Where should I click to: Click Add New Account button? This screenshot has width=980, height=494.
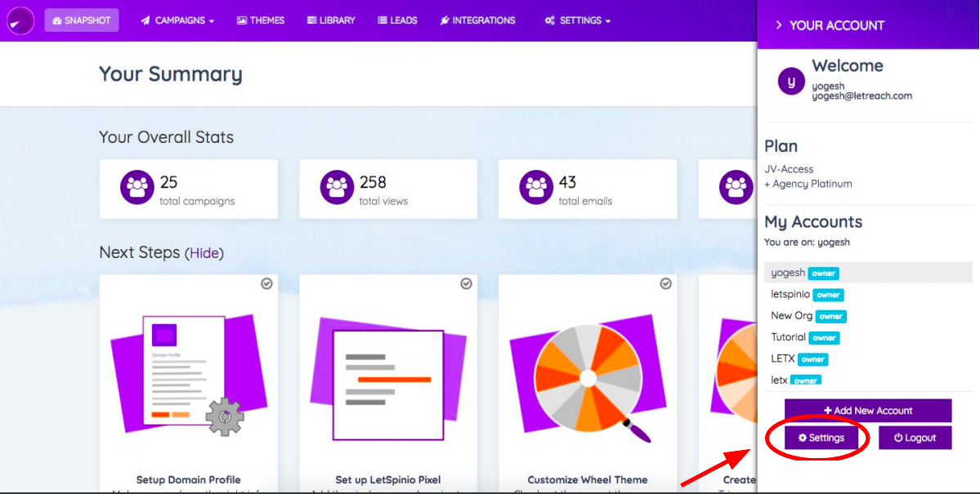pos(868,411)
